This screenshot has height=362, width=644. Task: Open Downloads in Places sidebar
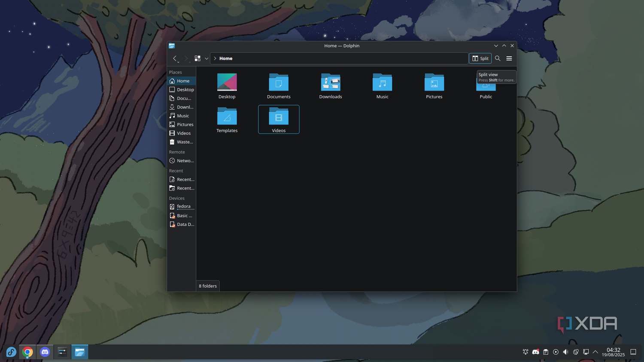point(182,107)
